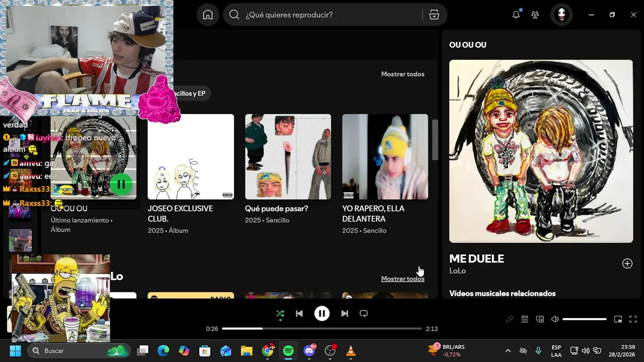Toggle repeat mode

click(x=364, y=314)
